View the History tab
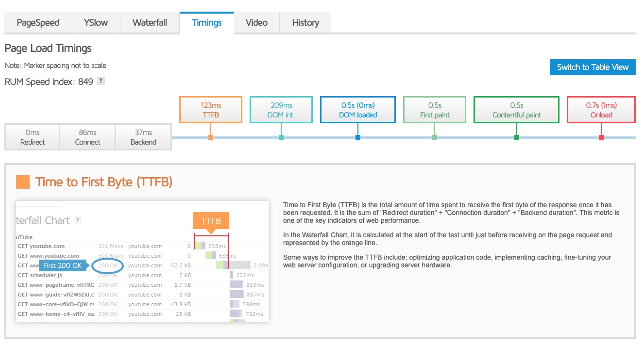The image size is (644, 346). tap(305, 23)
